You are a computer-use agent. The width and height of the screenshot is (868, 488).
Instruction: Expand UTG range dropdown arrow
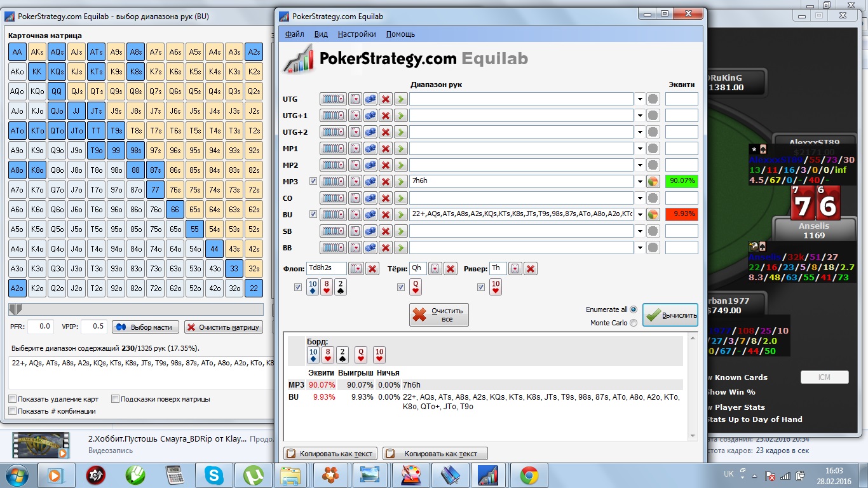point(639,98)
